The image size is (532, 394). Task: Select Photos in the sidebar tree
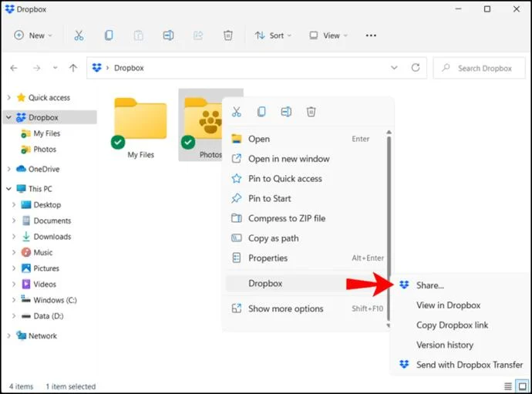click(x=45, y=150)
